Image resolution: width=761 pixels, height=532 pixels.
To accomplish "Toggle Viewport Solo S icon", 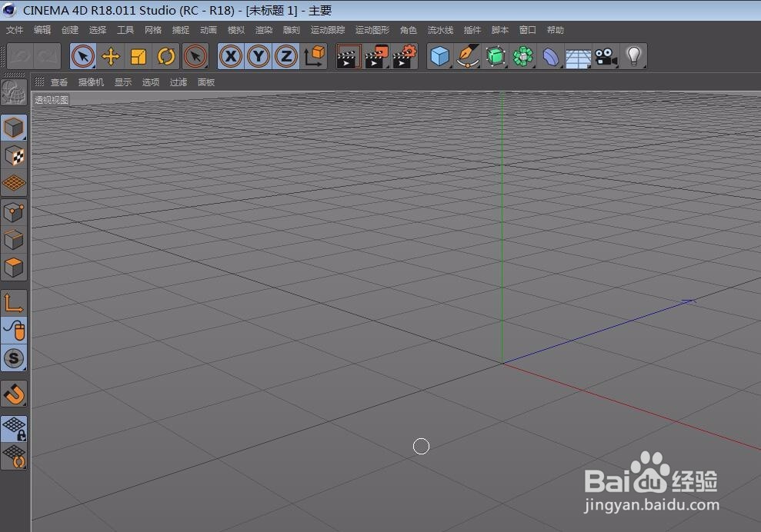I will click(x=14, y=358).
